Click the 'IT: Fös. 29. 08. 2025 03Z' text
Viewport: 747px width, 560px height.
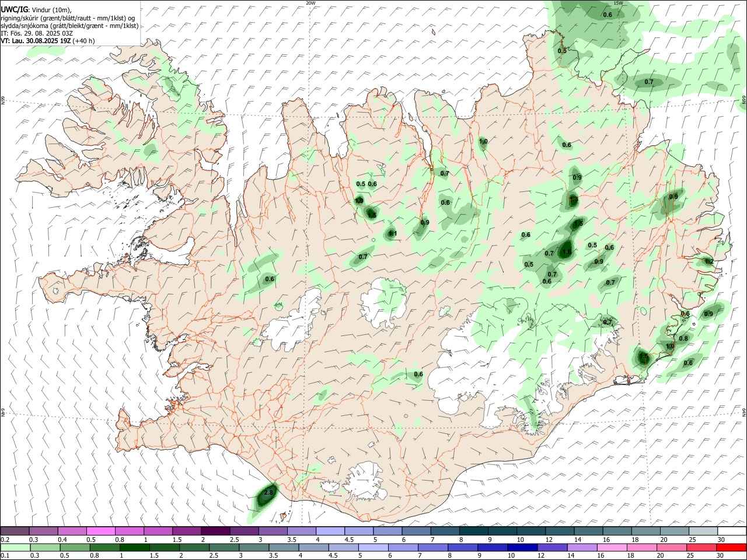point(37,33)
